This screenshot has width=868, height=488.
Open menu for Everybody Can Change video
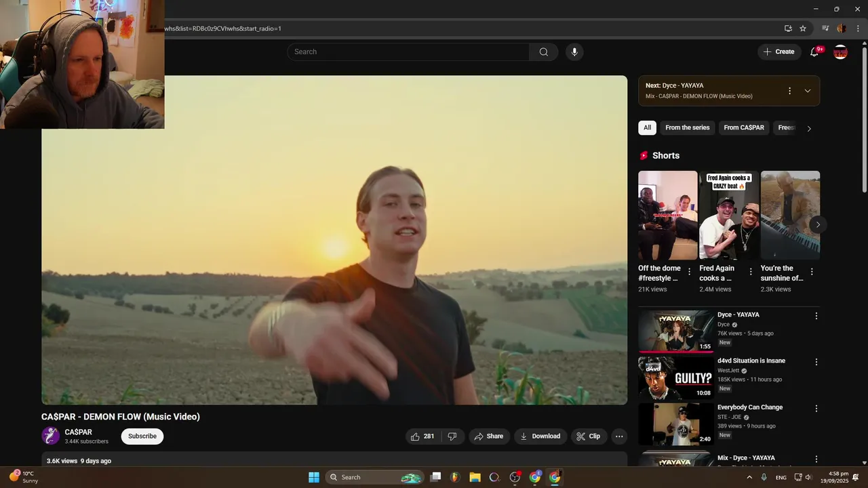pyautogui.click(x=816, y=409)
